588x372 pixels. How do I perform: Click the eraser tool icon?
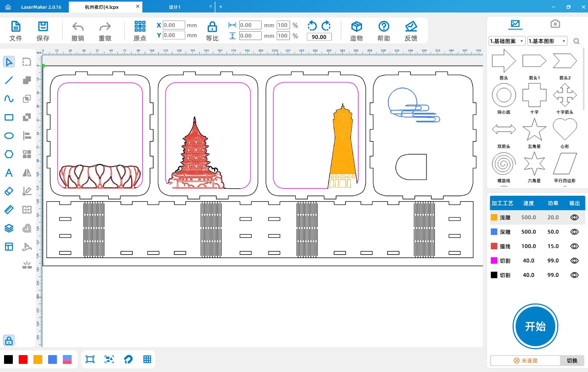coord(9,191)
